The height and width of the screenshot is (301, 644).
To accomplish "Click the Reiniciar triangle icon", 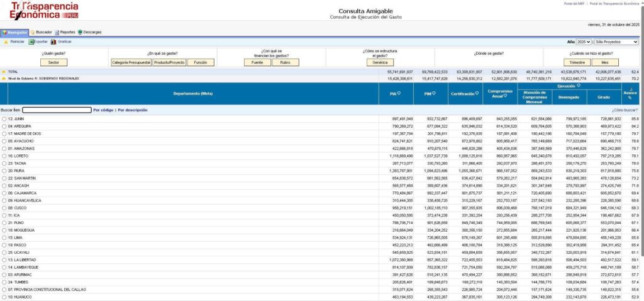I will click(x=6, y=42).
